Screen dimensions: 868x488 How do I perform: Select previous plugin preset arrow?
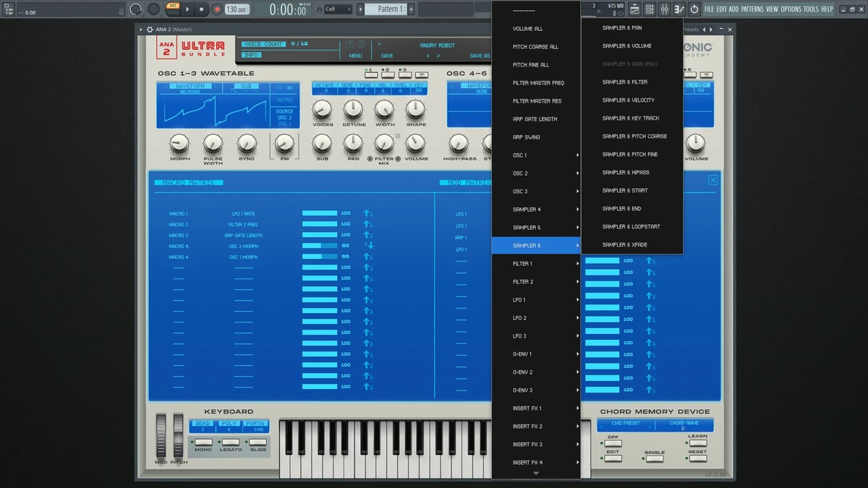tap(705, 30)
